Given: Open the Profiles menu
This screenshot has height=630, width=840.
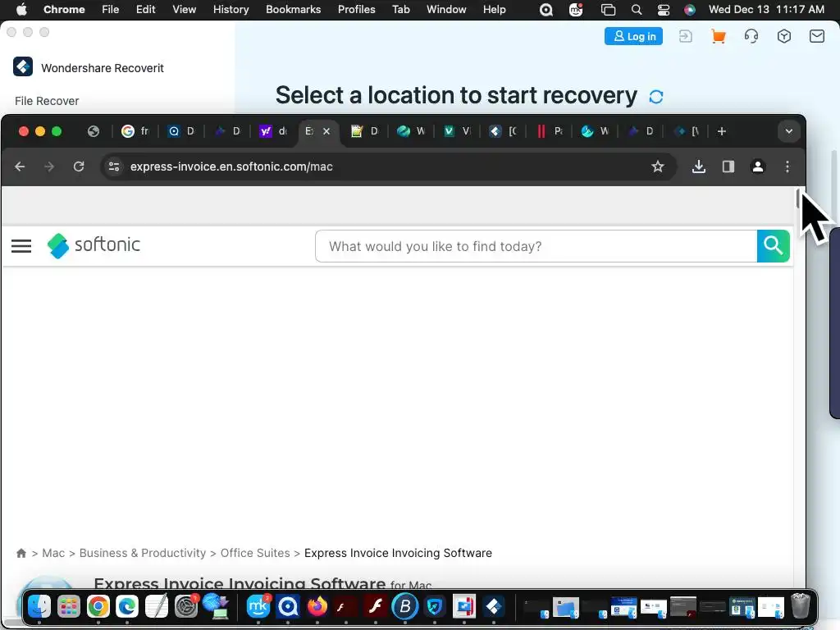Looking at the screenshot, I should [x=356, y=9].
